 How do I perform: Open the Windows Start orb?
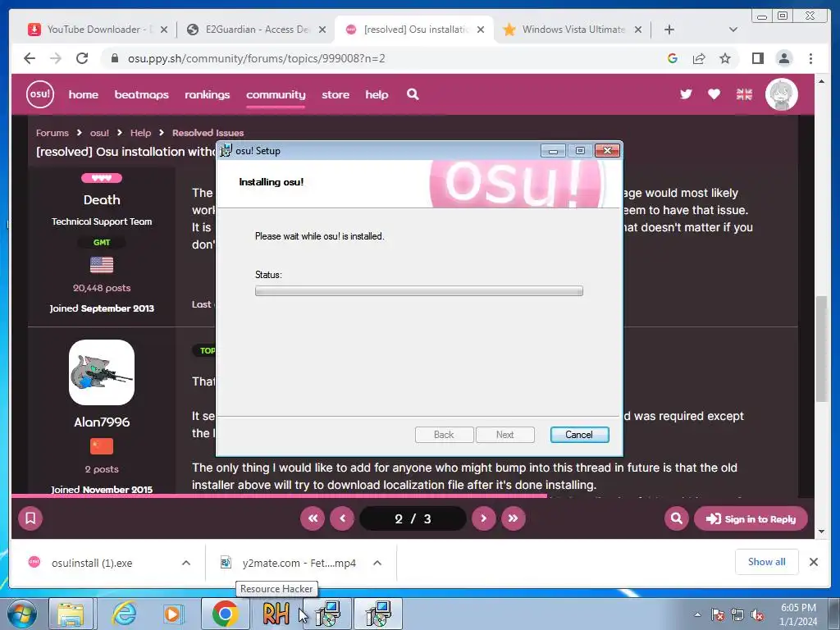(x=22, y=614)
